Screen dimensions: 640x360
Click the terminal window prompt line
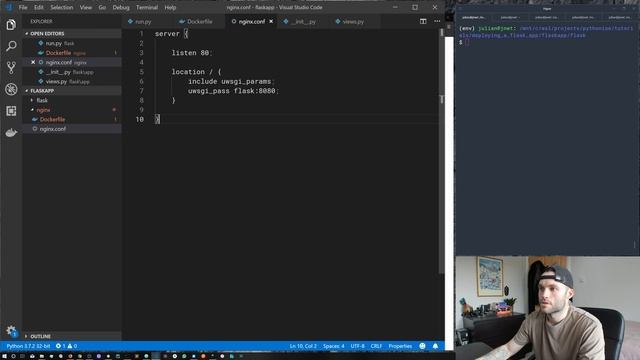pyautogui.click(x=463, y=42)
